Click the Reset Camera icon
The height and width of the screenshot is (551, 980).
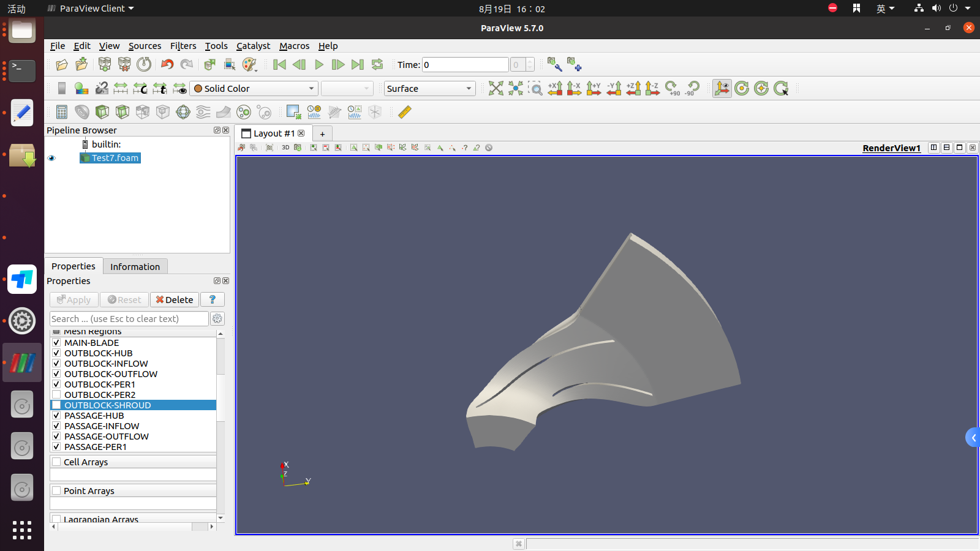[x=496, y=89]
